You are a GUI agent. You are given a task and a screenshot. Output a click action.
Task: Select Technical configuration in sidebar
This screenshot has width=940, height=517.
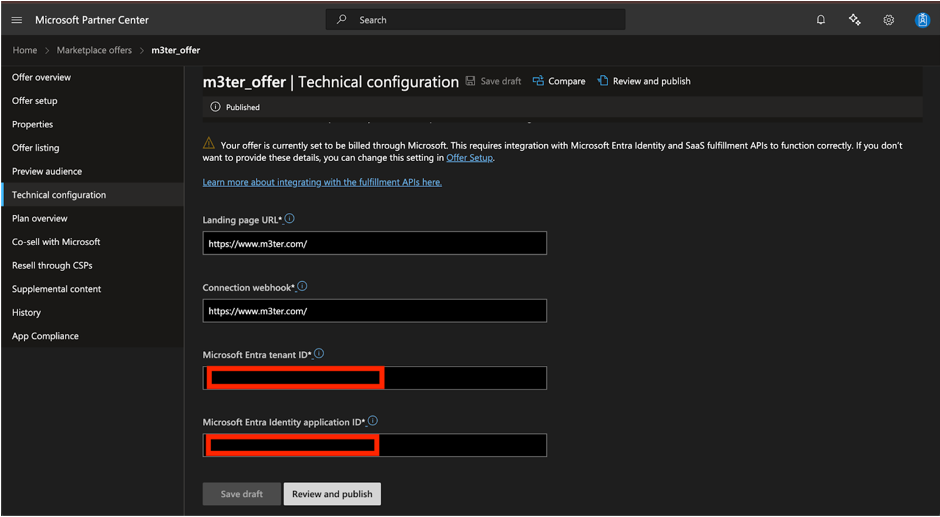click(92, 195)
